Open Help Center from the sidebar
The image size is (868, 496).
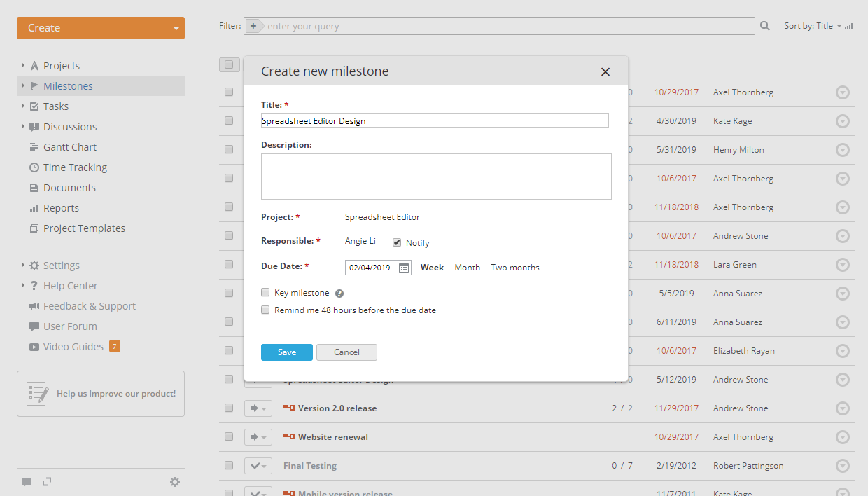click(71, 285)
